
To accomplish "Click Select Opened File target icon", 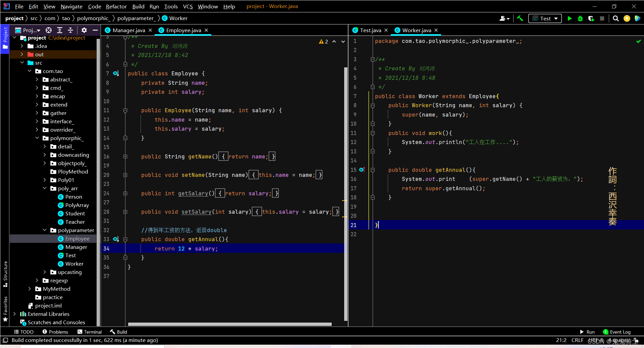I will 49,30.
